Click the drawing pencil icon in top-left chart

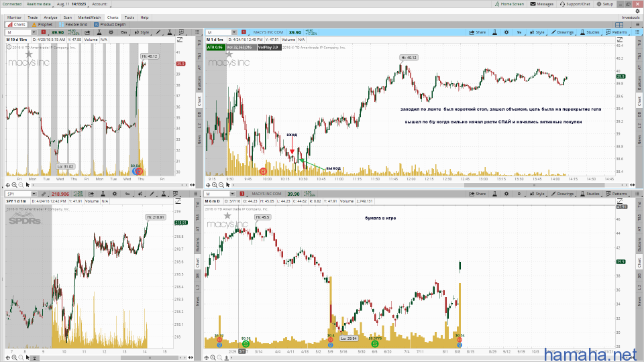pos(158,32)
